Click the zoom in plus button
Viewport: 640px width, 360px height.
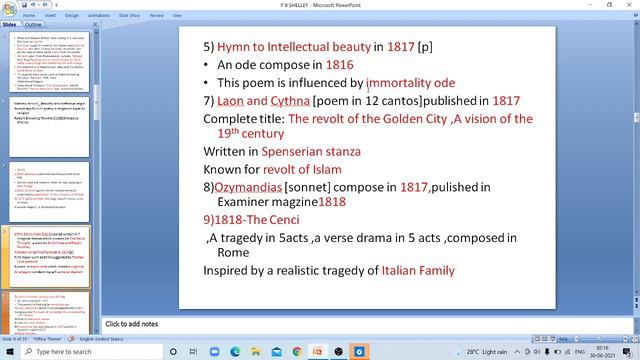(x=625, y=339)
